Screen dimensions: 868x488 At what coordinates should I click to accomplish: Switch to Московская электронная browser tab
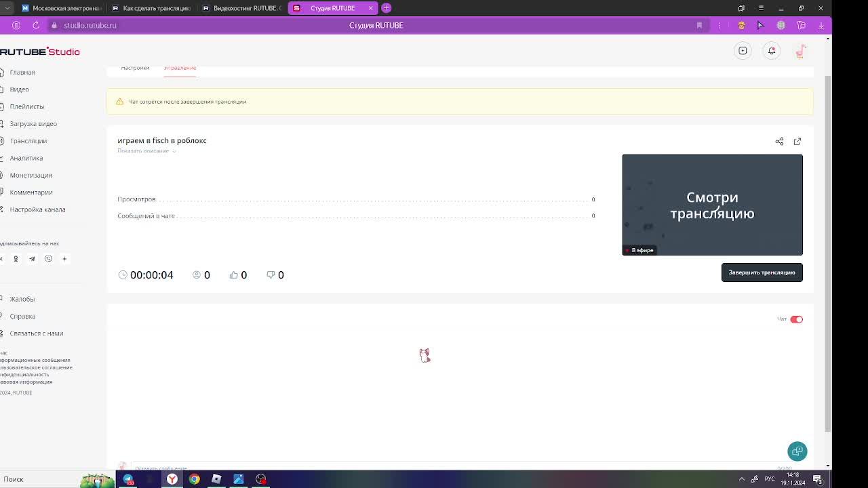61,8
